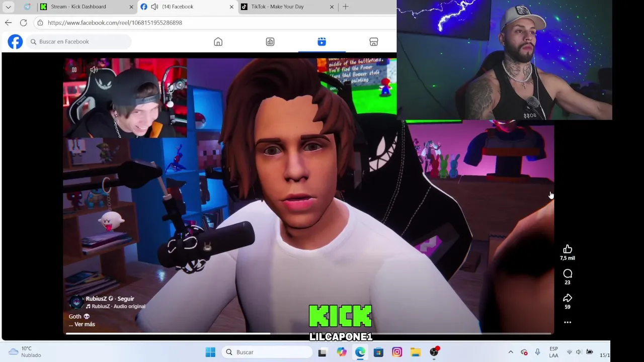
Task: Follow RubiusZ with Seguir
Action: click(x=126, y=299)
